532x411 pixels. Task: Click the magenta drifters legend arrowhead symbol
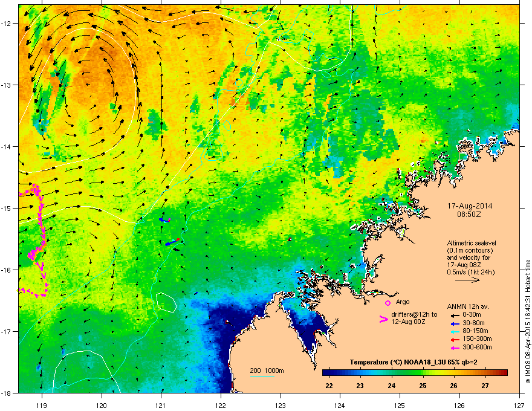click(x=384, y=319)
